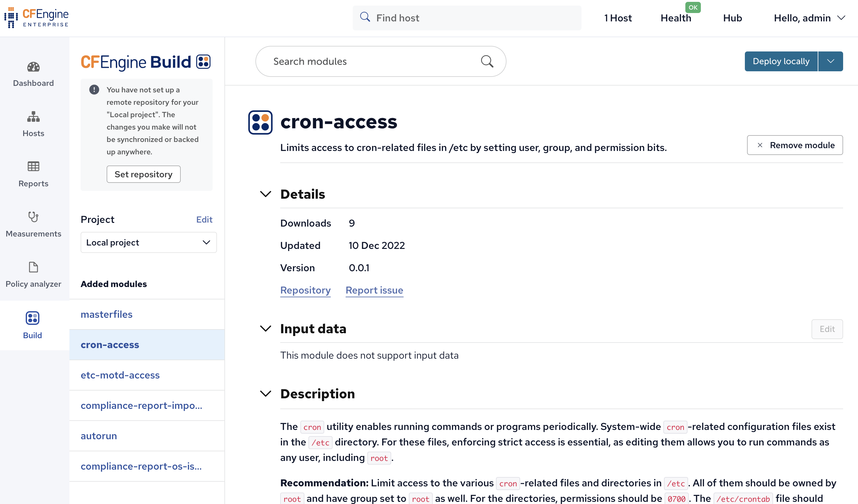858x504 pixels.
Task: Select the autorun module
Action: click(x=147, y=435)
